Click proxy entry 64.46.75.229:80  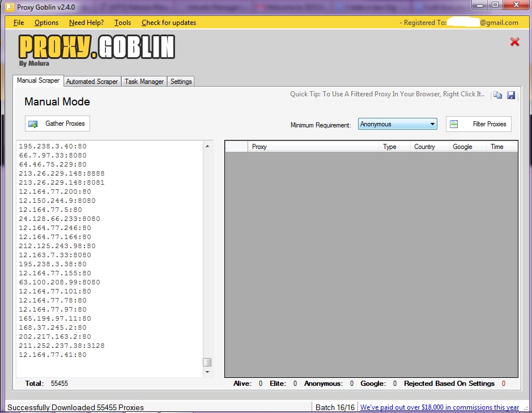tap(53, 164)
